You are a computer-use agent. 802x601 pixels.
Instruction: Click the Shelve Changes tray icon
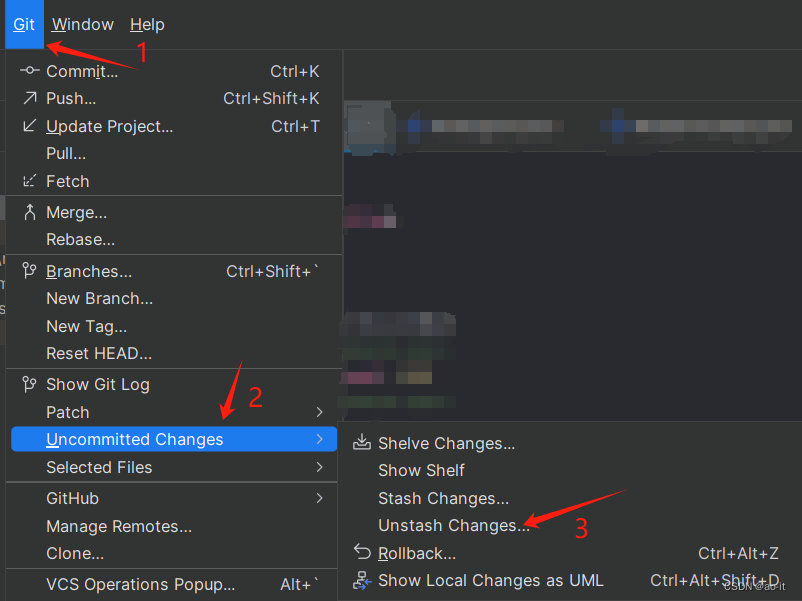click(x=362, y=442)
